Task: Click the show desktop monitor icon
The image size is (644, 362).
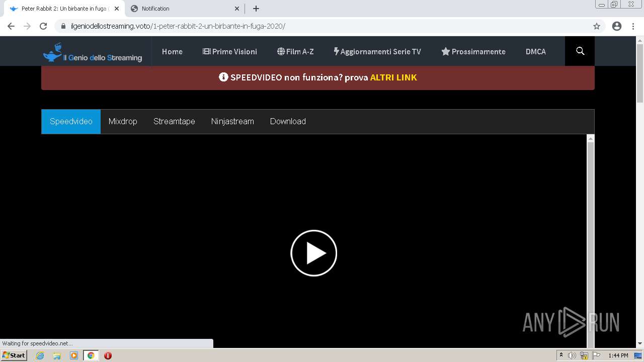Action: (638, 355)
